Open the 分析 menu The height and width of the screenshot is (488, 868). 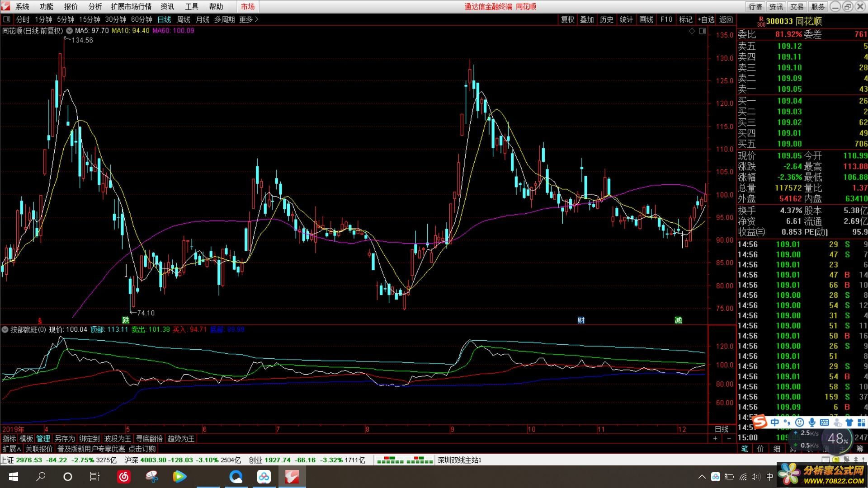point(95,6)
